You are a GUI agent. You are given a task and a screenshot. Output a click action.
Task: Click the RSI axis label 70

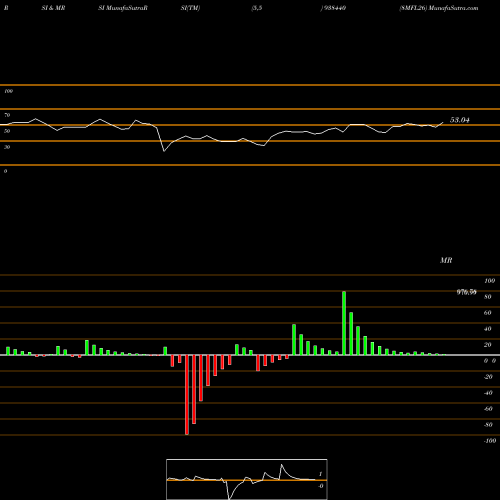(x=7, y=115)
